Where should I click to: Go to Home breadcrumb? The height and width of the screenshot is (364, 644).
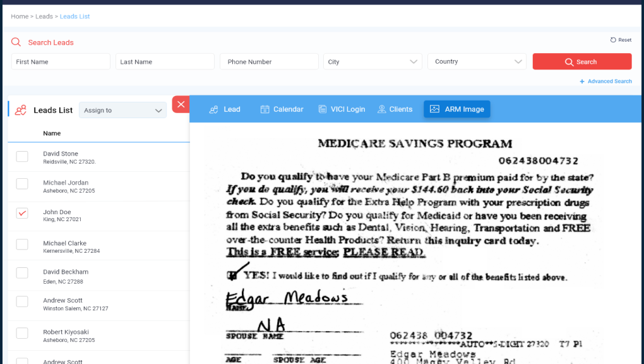pos(20,16)
